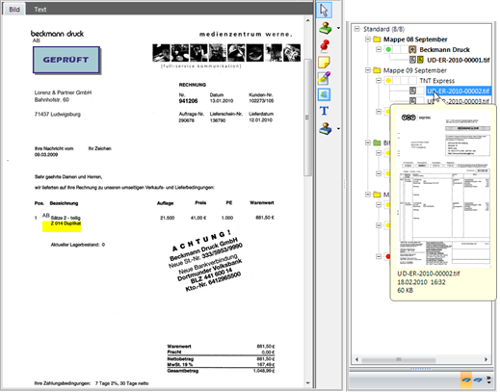Click the tree's horizontal scrollbar left arrow
Screen dimensions: 500x392
(357, 359)
